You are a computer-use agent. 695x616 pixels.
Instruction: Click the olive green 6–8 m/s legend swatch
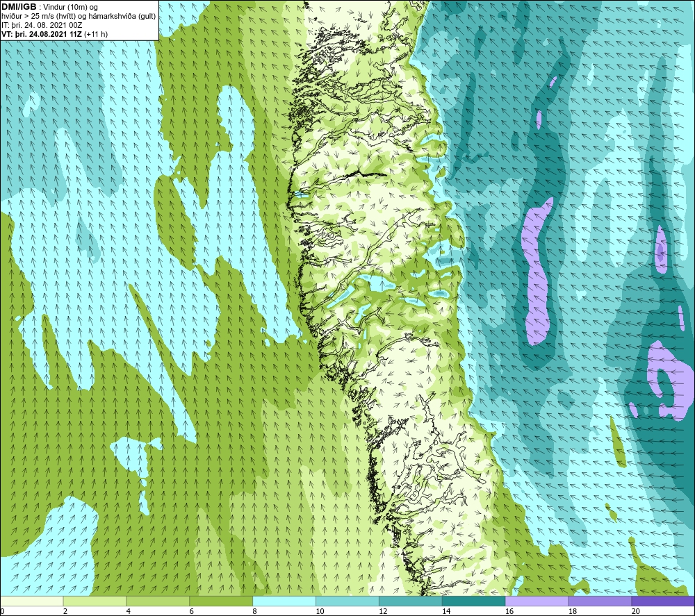[x=221, y=601]
